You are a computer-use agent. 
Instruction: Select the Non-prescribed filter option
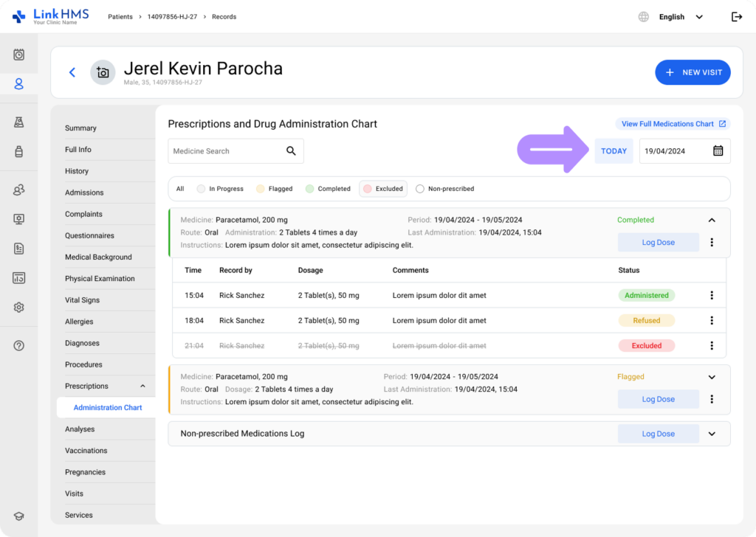pyautogui.click(x=444, y=189)
